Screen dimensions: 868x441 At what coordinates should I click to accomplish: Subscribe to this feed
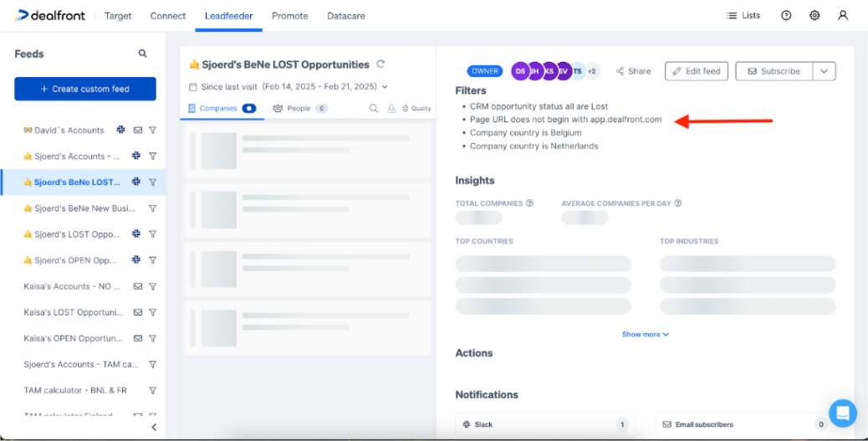774,71
